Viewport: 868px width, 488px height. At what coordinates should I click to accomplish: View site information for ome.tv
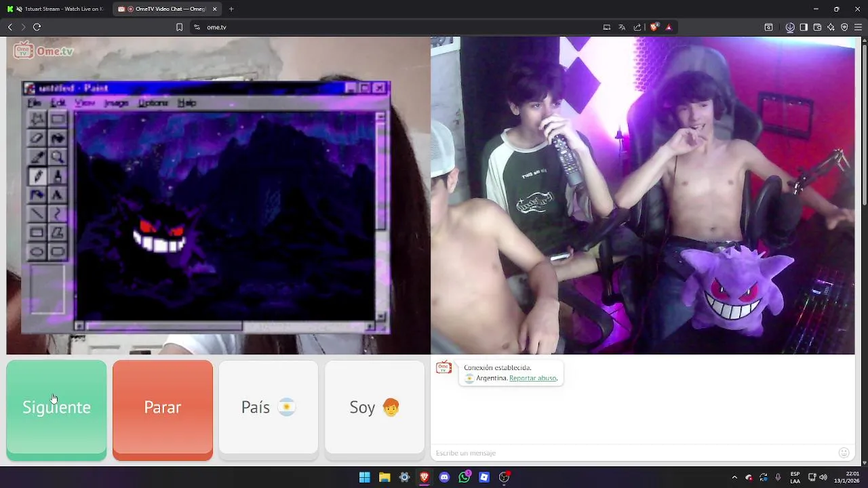[x=197, y=27]
